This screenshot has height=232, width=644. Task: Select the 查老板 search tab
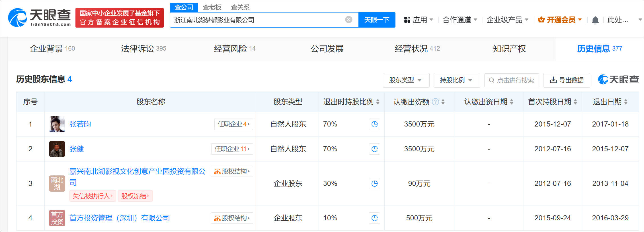coord(212,7)
